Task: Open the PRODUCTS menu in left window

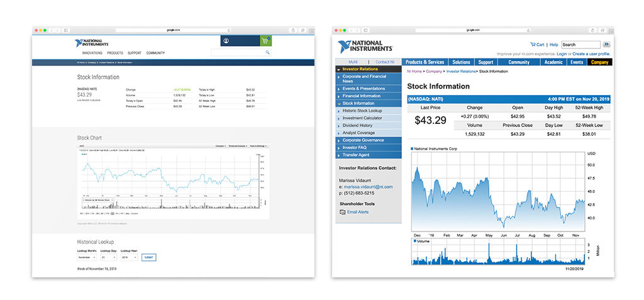Action: pos(115,53)
